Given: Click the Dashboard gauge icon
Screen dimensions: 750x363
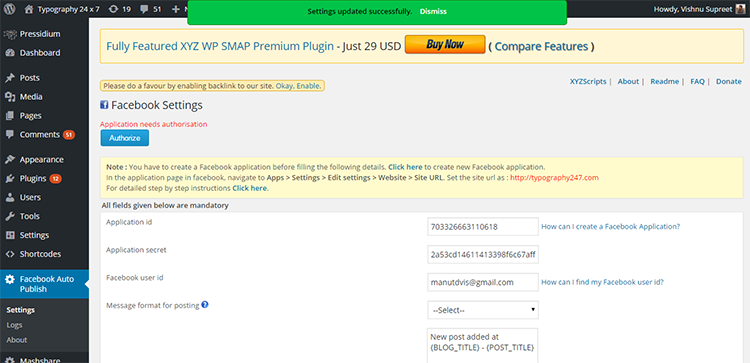Looking at the screenshot, I should 10,53.
